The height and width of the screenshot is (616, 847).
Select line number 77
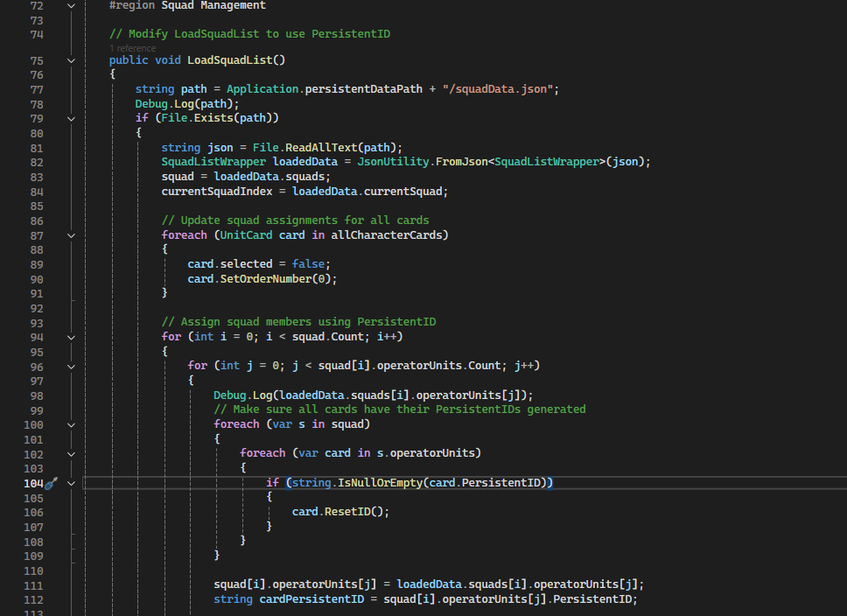(x=36, y=88)
